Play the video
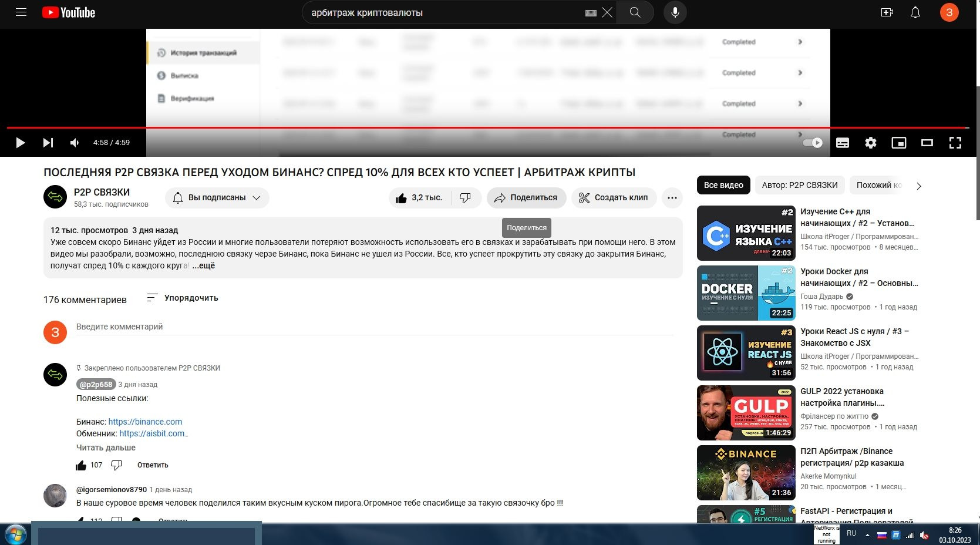Viewport: 980px width, 545px height. tap(20, 143)
